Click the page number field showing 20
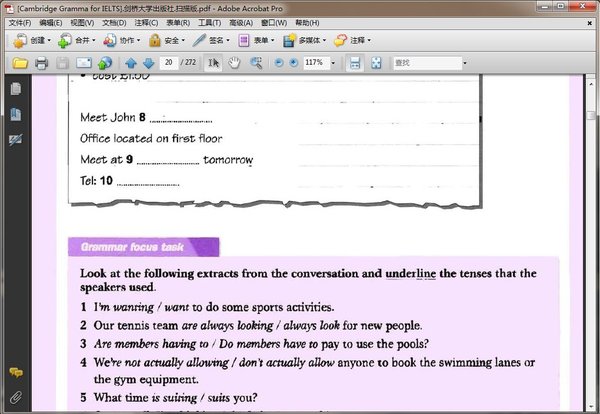The height and width of the screenshot is (414, 600). pos(169,63)
